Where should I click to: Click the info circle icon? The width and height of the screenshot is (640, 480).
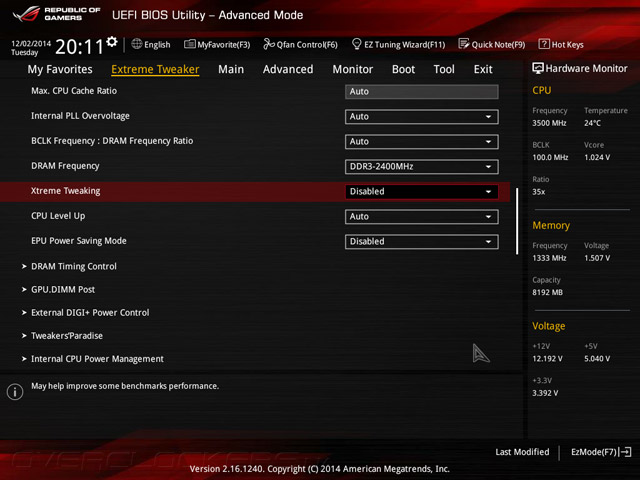15,392
